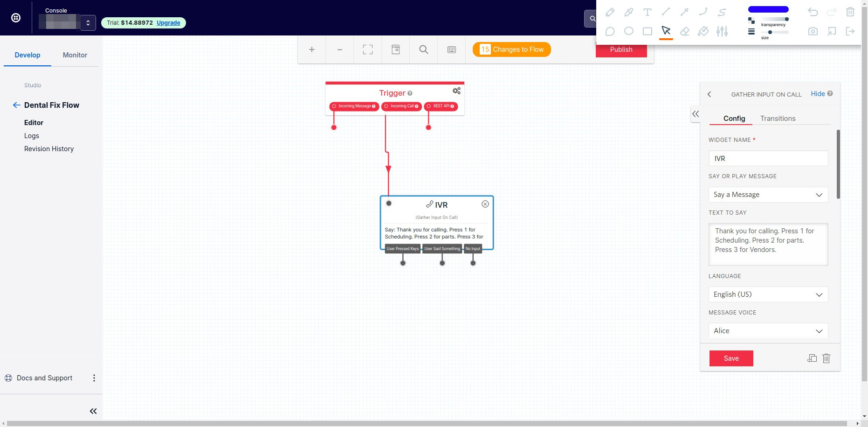Viewport: 868px width, 427px height.
Task: Click the open-in-window arrow icon
Action: pyautogui.click(x=832, y=31)
